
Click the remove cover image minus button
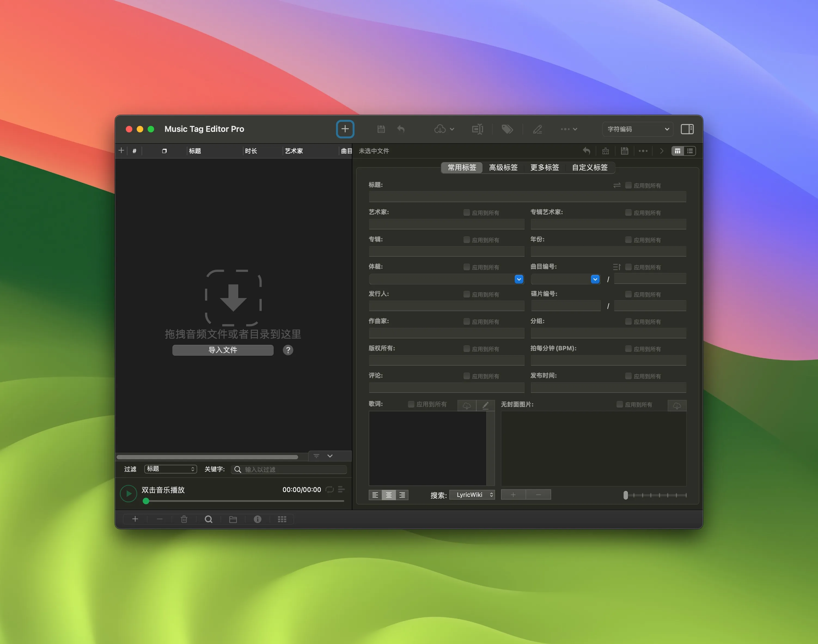click(x=538, y=495)
